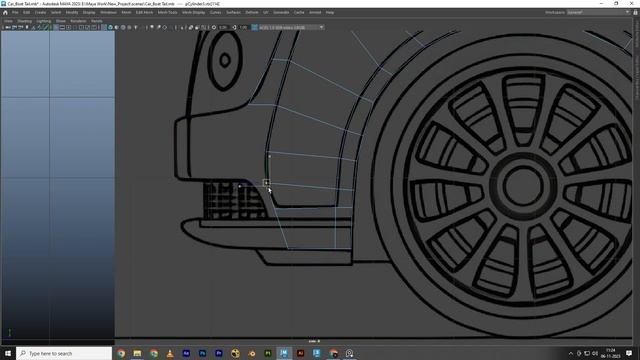Open the Display menu
Screen dimensions: 640x360
(89, 13)
